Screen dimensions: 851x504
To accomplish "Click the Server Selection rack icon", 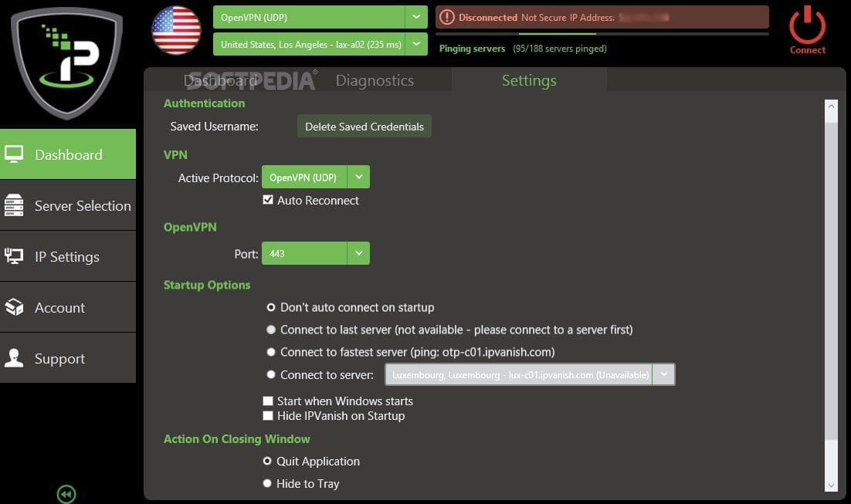I will coord(15,205).
